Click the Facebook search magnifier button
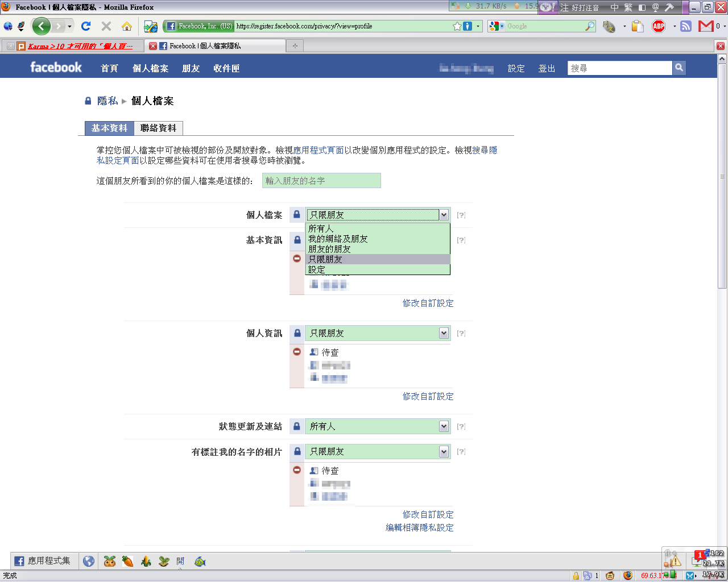Screen dimensions: 728x582 pyautogui.click(x=679, y=68)
